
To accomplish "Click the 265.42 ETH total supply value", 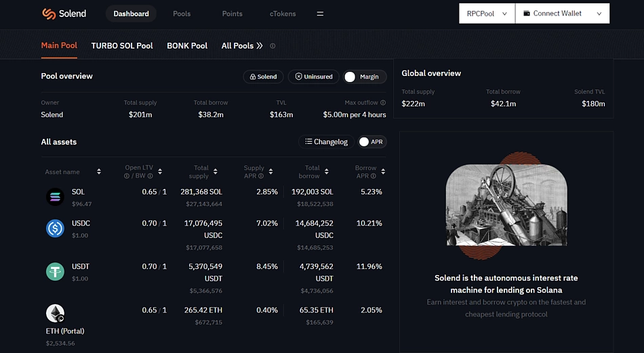I will [203, 310].
